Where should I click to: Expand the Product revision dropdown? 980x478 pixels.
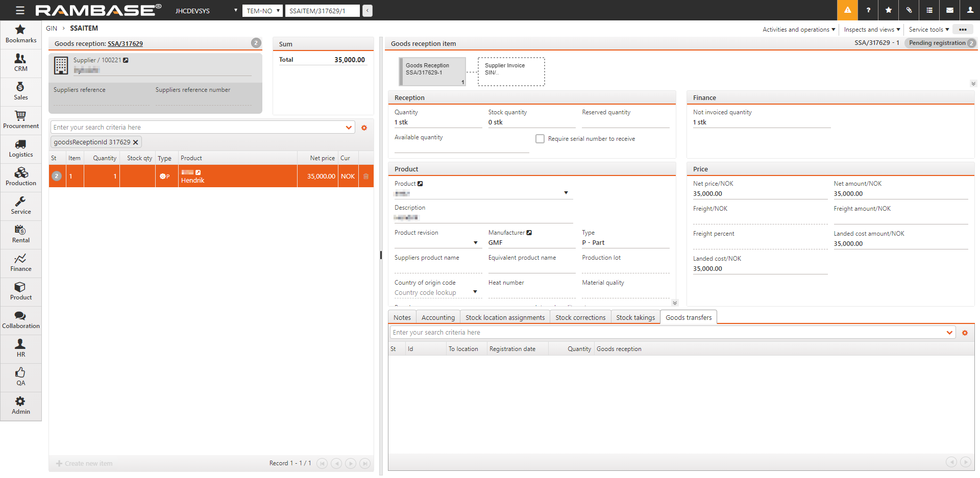pos(475,243)
